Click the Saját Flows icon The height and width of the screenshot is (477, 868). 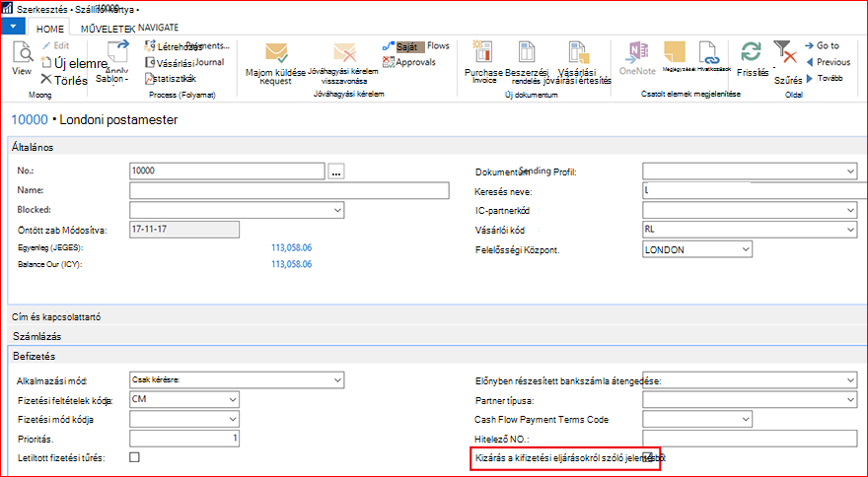pyautogui.click(x=388, y=46)
